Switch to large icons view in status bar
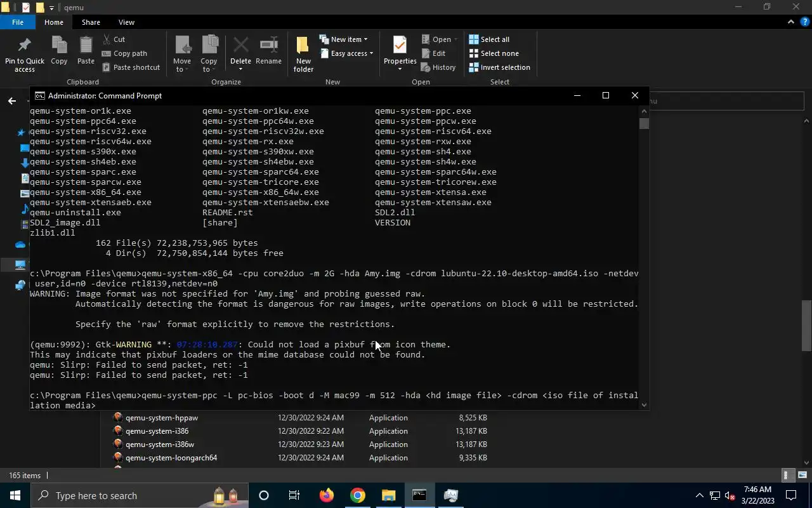The height and width of the screenshot is (508, 812). (802, 475)
